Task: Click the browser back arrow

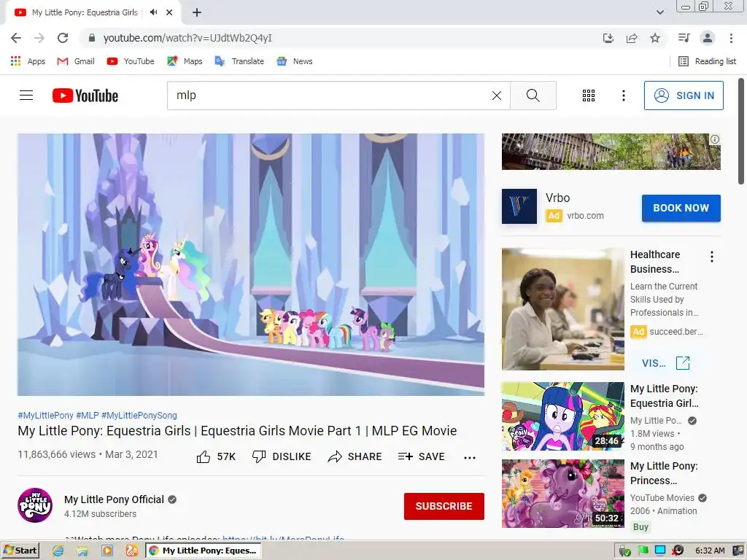Action: (16, 38)
